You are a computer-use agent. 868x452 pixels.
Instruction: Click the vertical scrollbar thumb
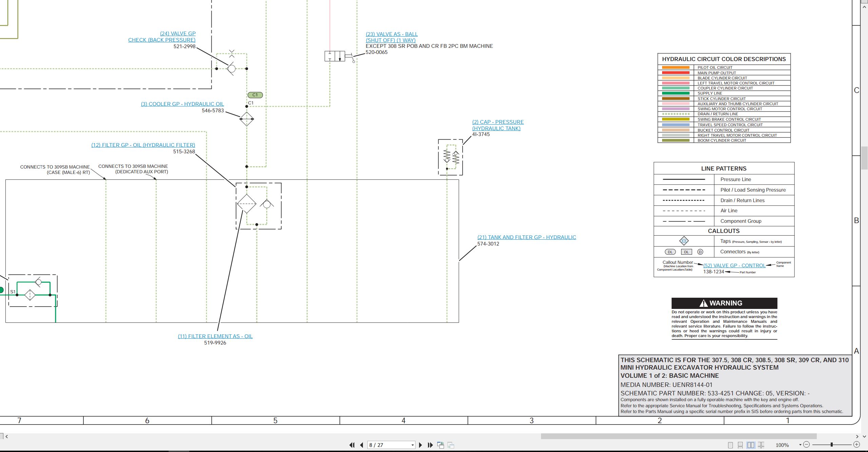(x=865, y=158)
